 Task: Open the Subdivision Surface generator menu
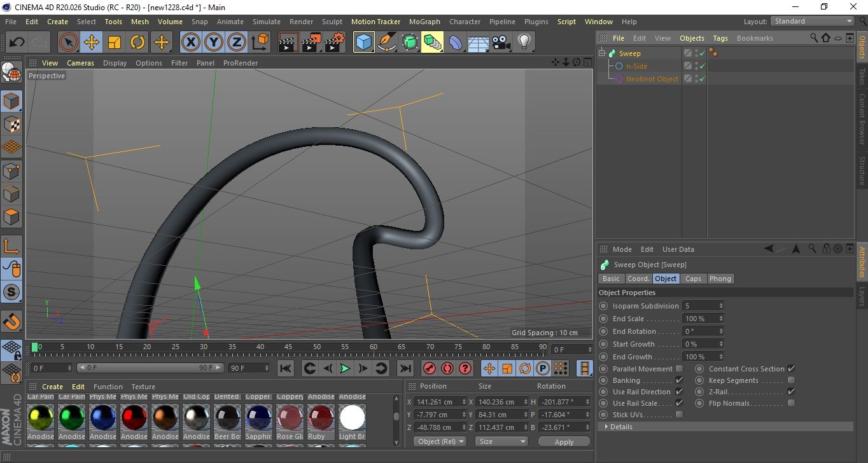pos(409,43)
